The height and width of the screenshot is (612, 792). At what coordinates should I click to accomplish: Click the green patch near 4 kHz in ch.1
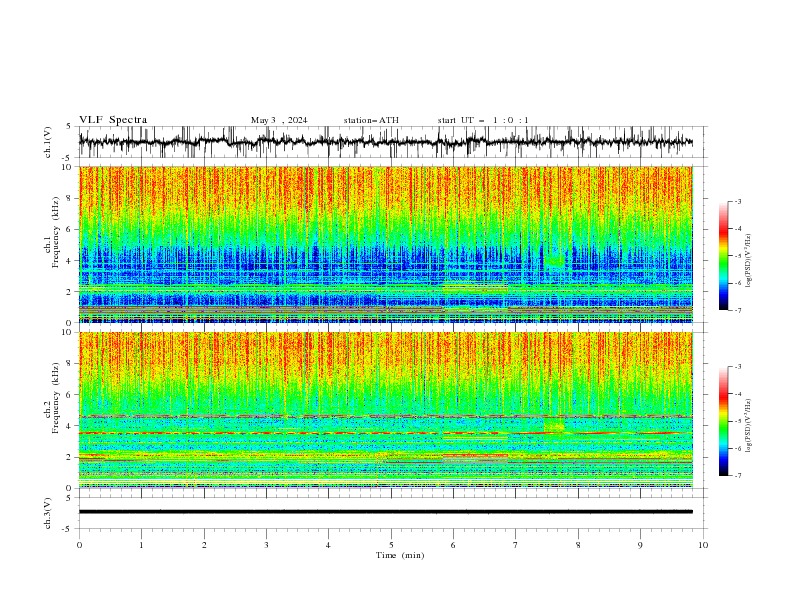coord(556,260)
